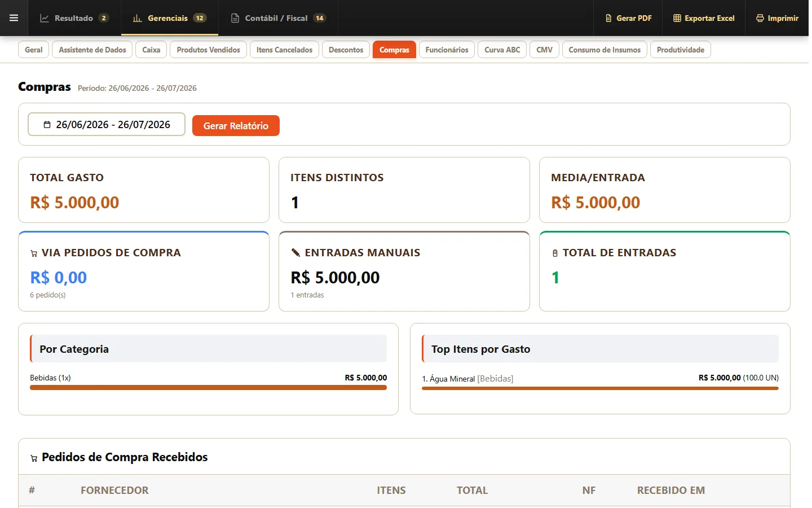The width and height of the screenshot is (812, 508).
Task: Click the Gerar PDF button
Action: pos(628,18)
